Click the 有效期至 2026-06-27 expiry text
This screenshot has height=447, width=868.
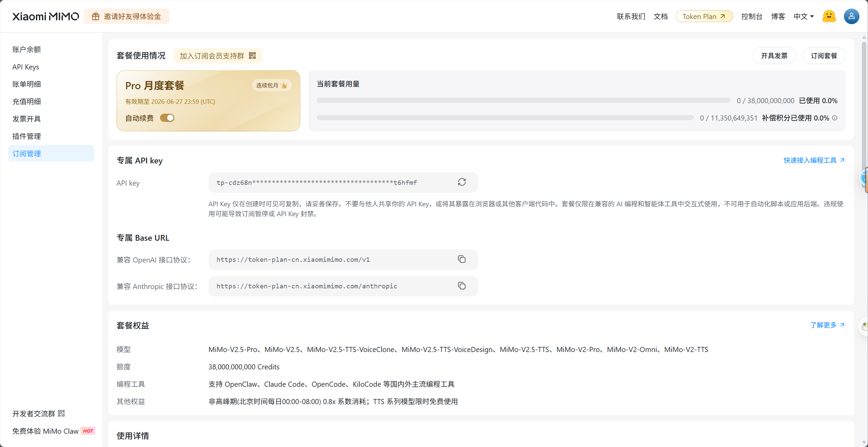point(170,101)
